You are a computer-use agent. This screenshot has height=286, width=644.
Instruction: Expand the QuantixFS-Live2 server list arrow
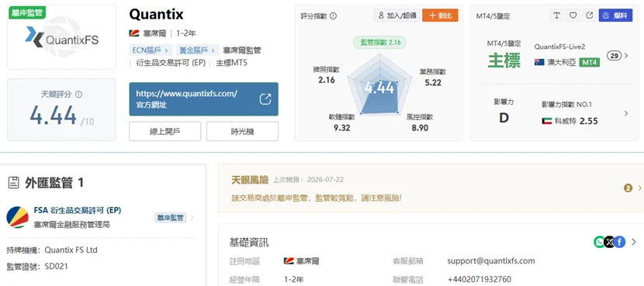point(626,56)
